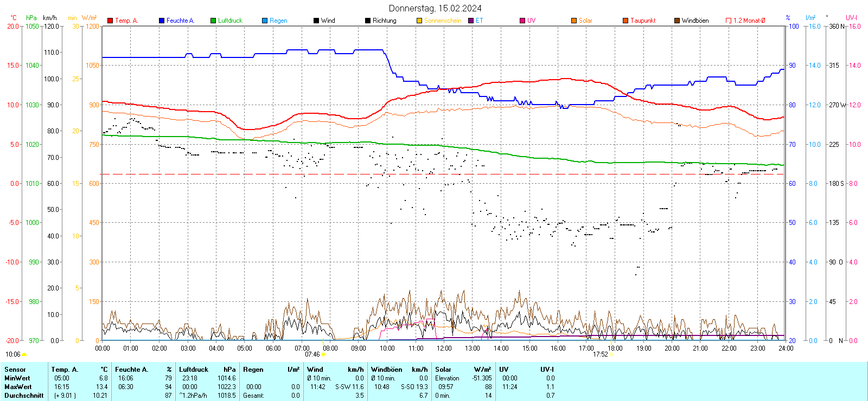Click the brown Windböen legend square

pos(677,21)
